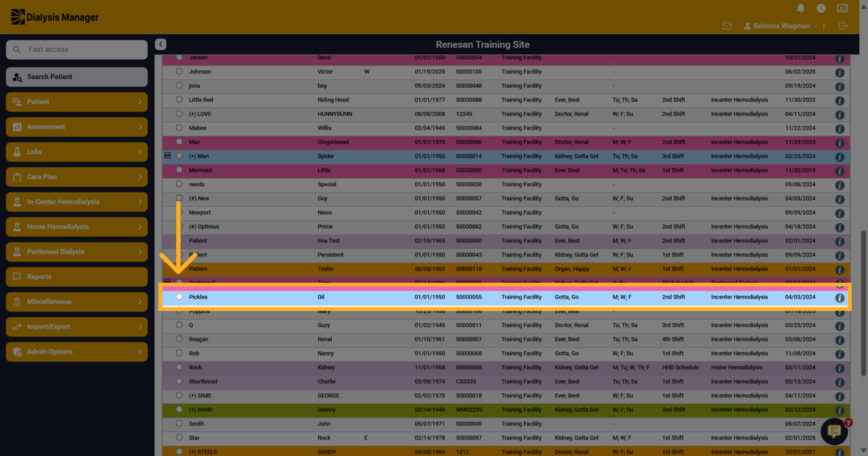Open info icon for needs Special row

[x=840, y=185]
